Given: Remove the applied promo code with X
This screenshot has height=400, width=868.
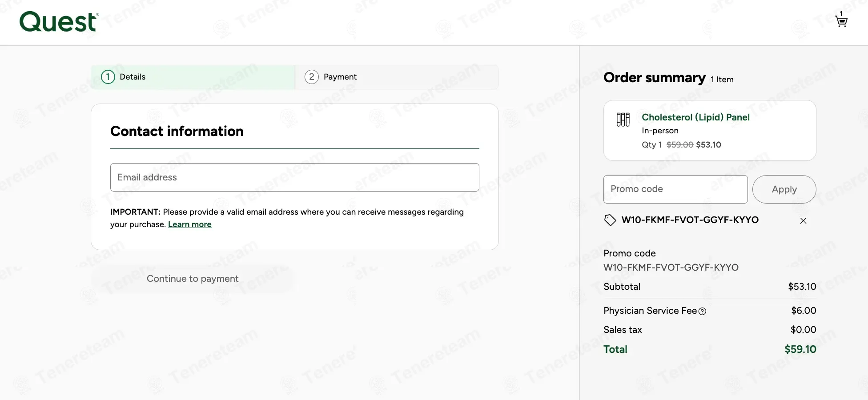Looking at the screenshot, I should 803,221.
